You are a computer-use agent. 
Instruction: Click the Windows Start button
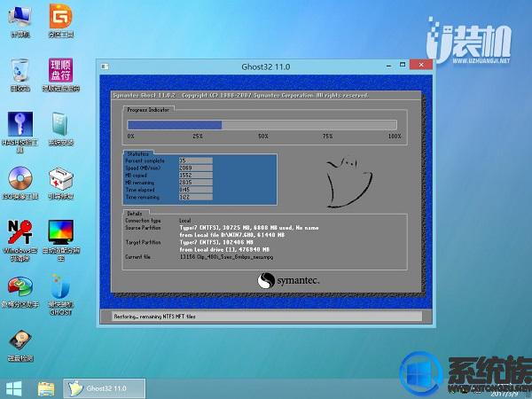[15, 387]
